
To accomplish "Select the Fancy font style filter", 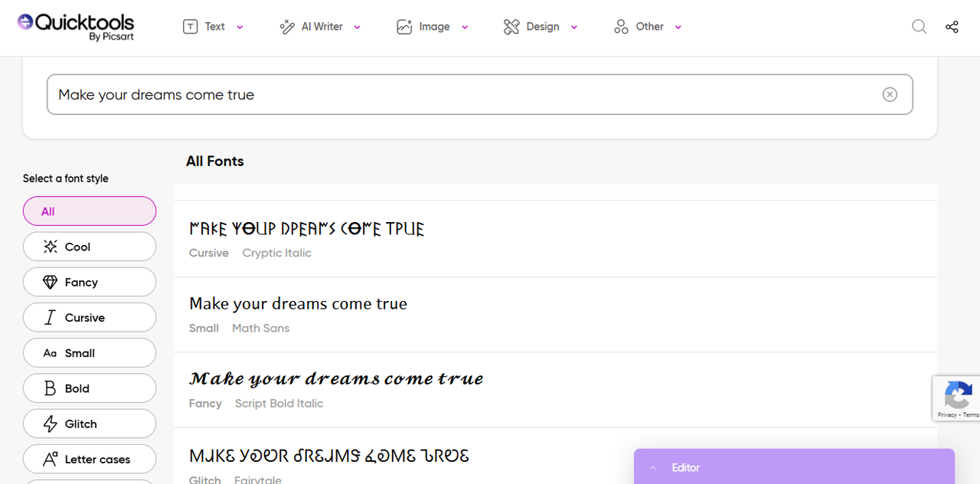I will pyautogui.click(x=90, y=282).
